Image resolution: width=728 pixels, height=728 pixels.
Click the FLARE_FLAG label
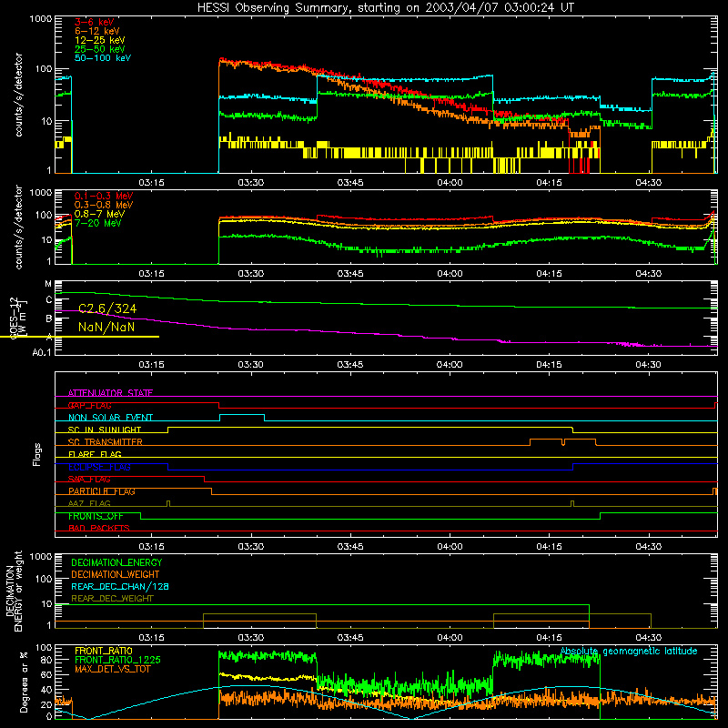tap(95, 454)
